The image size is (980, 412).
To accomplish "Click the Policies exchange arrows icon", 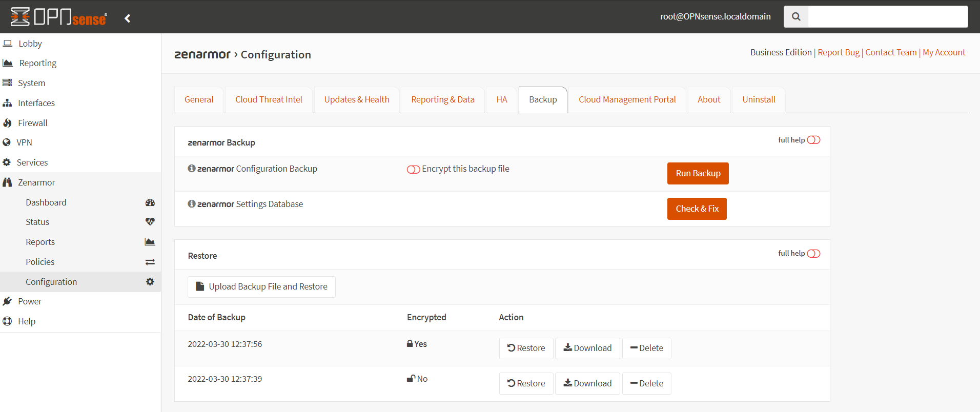I will [x=150, y=262].
